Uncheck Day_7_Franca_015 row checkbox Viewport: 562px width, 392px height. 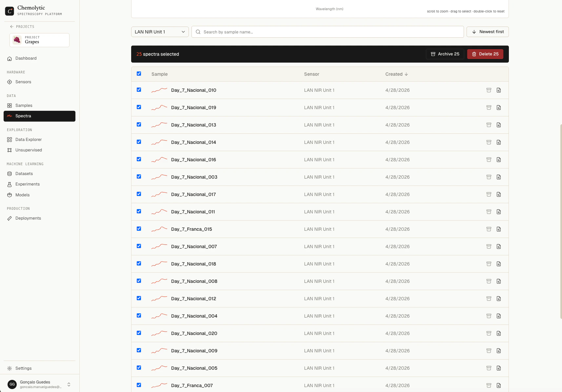(139, 229)
